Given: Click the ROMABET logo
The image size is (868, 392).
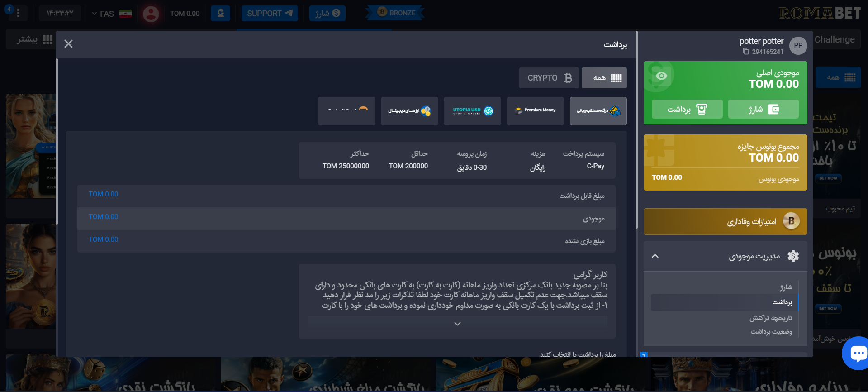Looking at the screenshot, I should 820,14.
